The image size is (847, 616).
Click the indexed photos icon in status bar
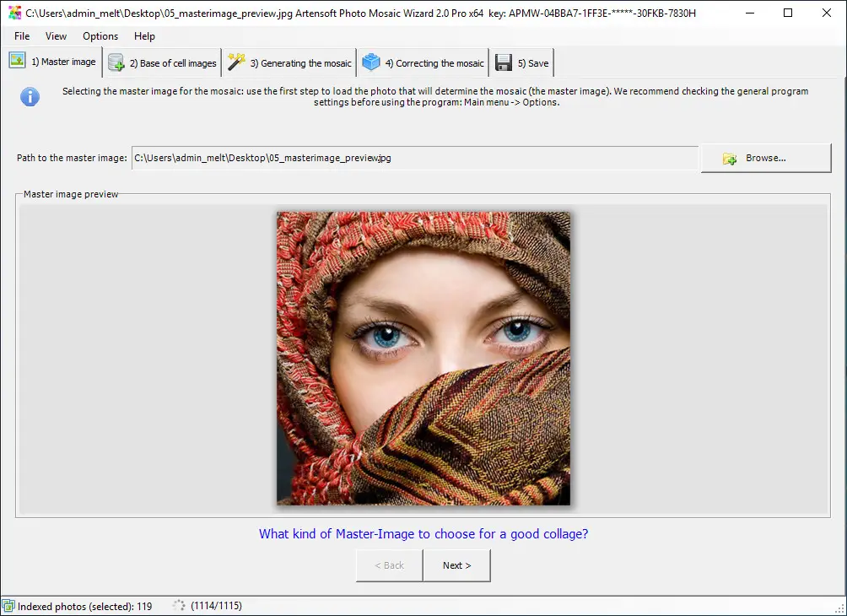click(x=7, y=605)
